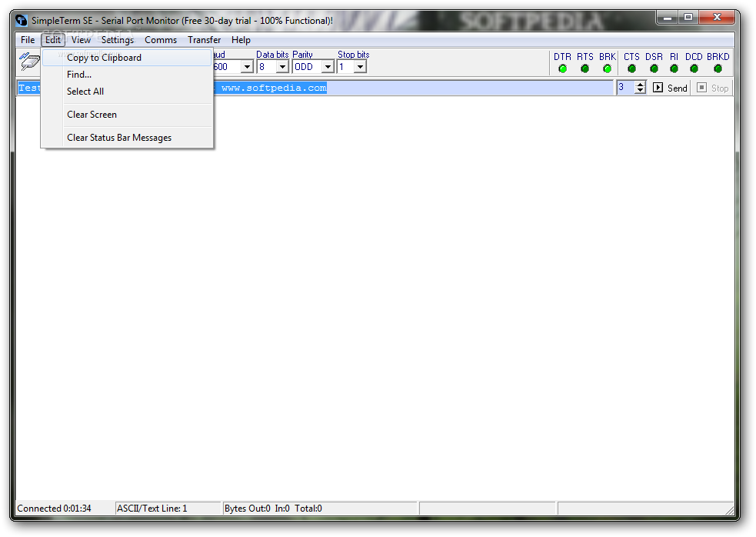Maximize the SimpleTerm window

coord(688,18)
